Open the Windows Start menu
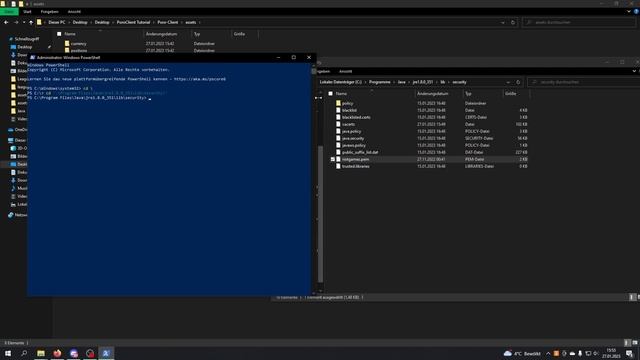Image resolution: width=640 pixels, height=360 pixels. [8, 353]
